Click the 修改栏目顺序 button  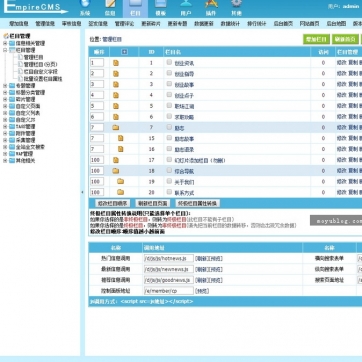click(x=112, y=203)
